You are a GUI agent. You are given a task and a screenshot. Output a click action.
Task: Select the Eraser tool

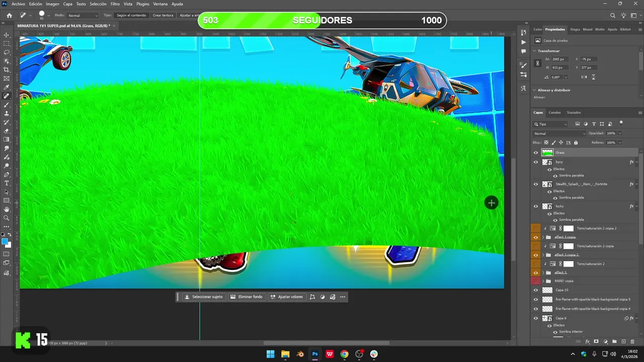click(x=7, y=131)
